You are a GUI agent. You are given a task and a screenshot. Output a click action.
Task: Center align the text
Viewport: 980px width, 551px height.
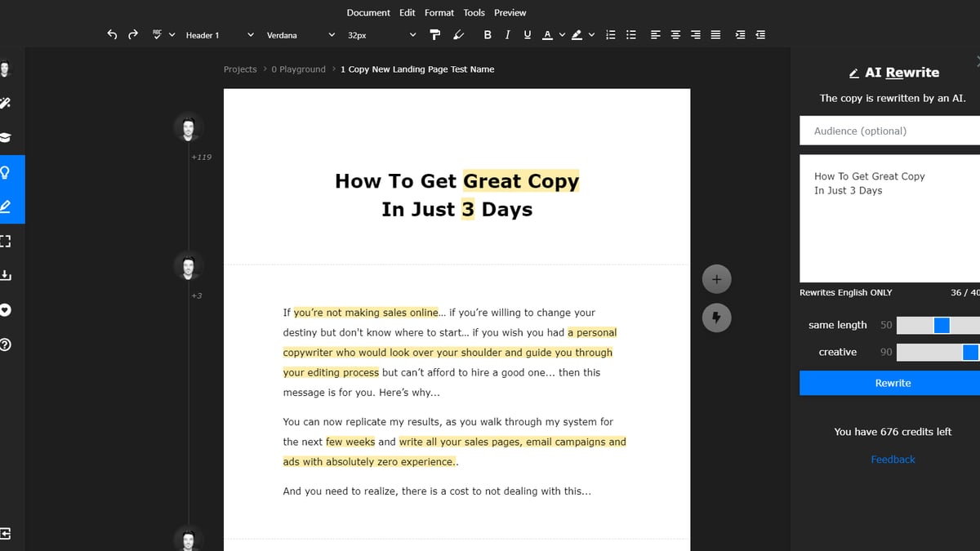[675, 35]
